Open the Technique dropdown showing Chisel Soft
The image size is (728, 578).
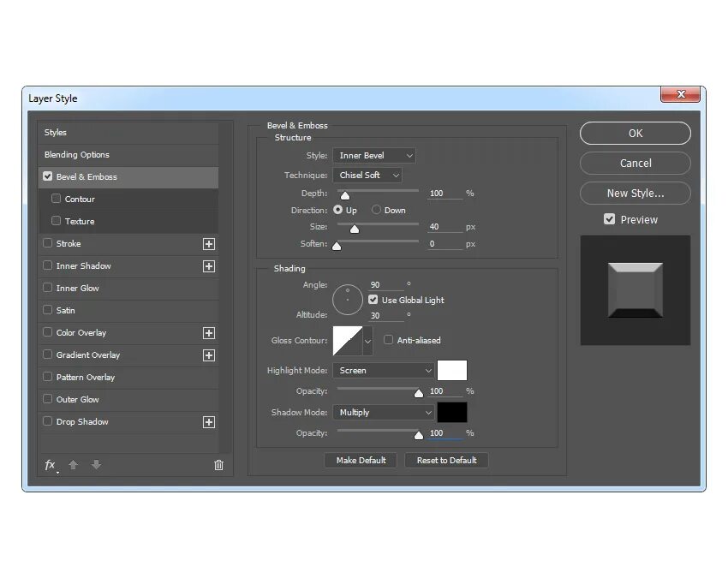tap(367, 175)
